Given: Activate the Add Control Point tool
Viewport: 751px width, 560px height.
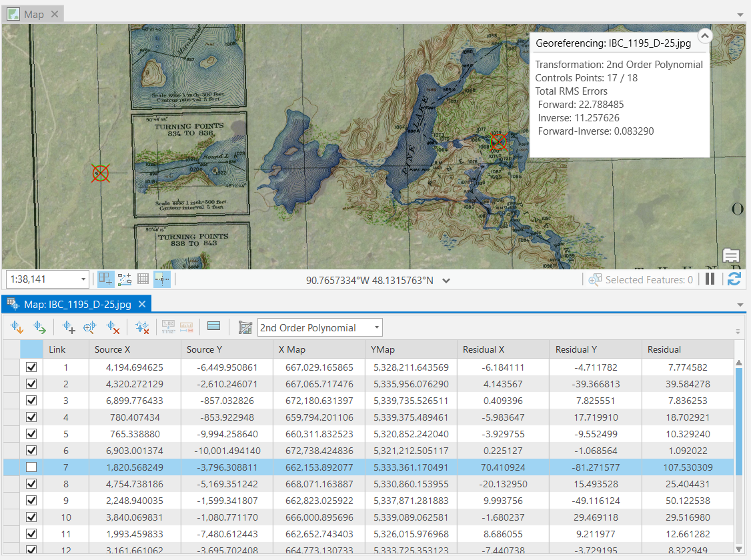Looking at the screenshot, I should [x=68, y=327].
